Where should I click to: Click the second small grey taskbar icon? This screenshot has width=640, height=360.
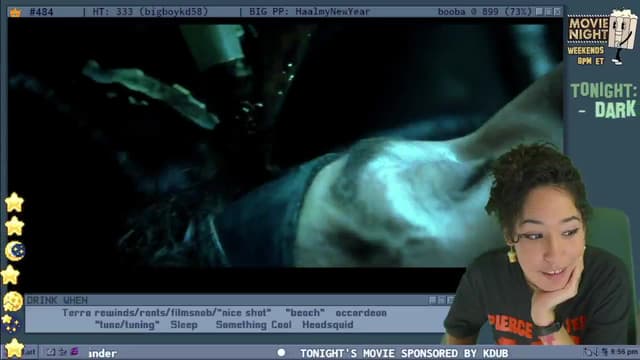coord(62,352)
